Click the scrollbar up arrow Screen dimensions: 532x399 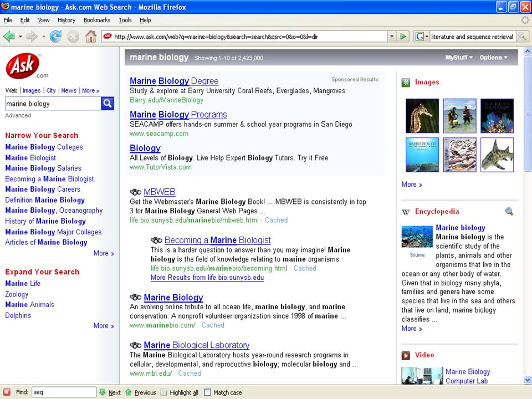[528, 52]
